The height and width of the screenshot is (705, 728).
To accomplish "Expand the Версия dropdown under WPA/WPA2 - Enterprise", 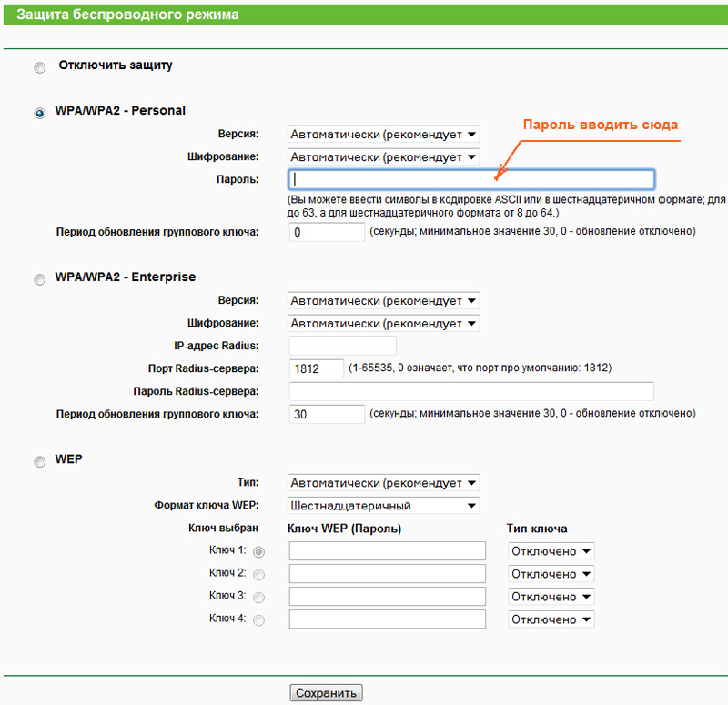I will 383,300.
